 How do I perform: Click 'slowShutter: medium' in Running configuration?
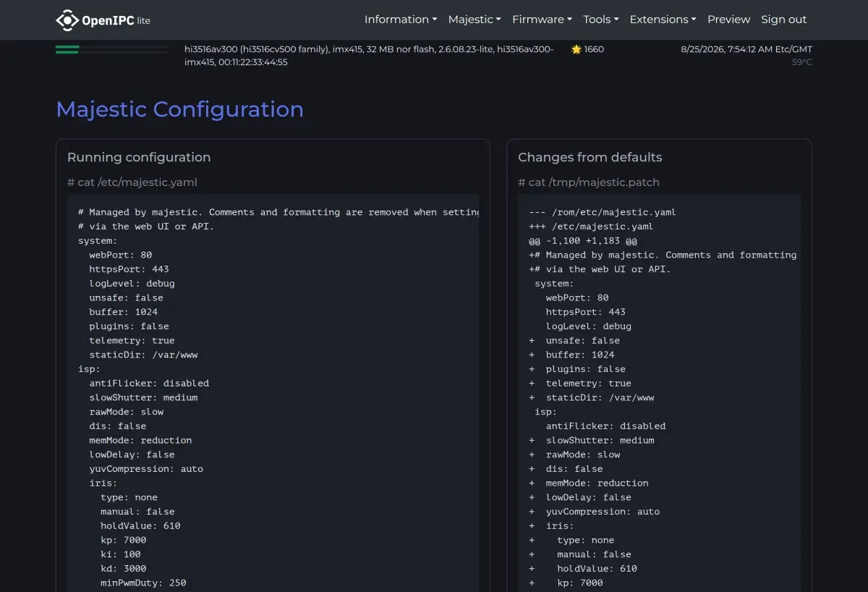coord(143,397)
